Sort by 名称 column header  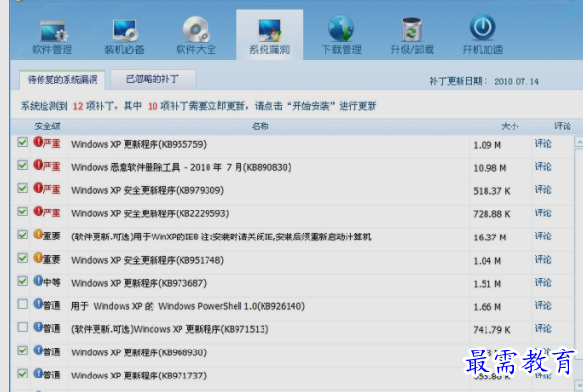pos(261,126)
